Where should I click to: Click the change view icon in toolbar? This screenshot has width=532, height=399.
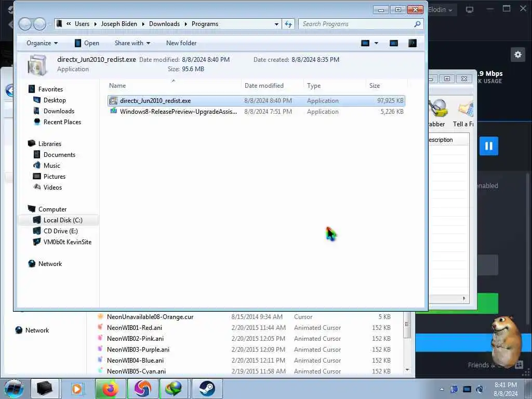coord(365,43)
